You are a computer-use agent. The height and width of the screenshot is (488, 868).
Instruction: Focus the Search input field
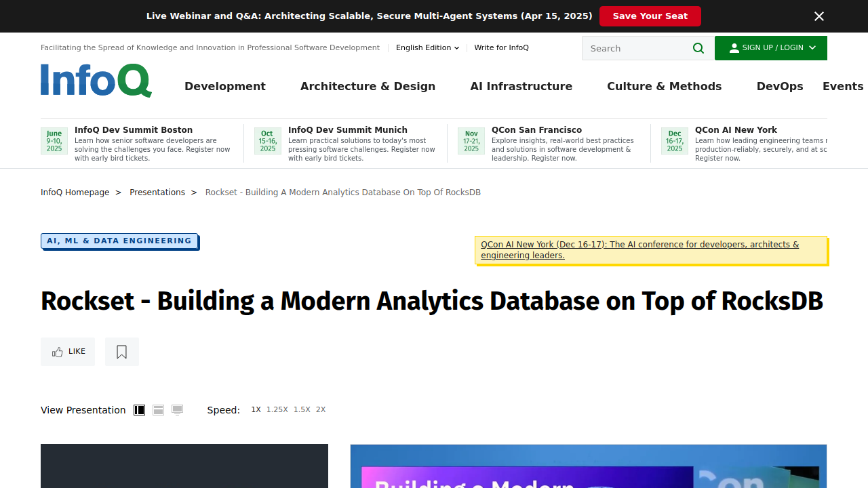coord(637,48)
